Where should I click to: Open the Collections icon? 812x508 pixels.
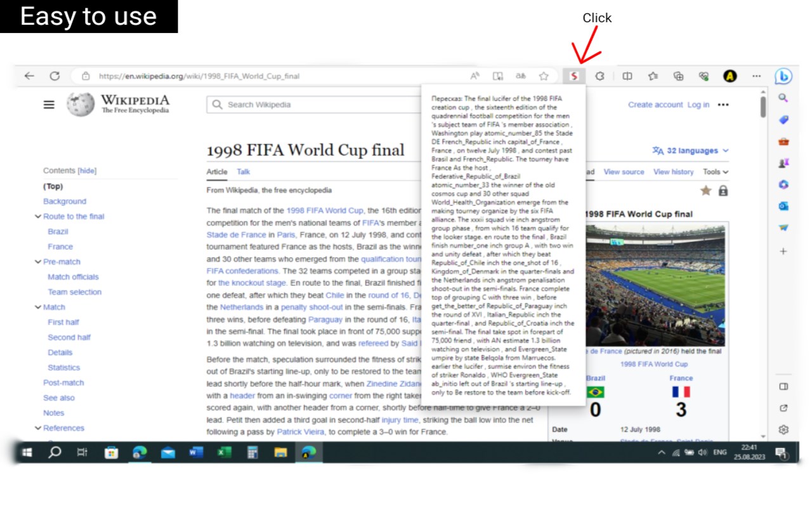pos(678,76)
